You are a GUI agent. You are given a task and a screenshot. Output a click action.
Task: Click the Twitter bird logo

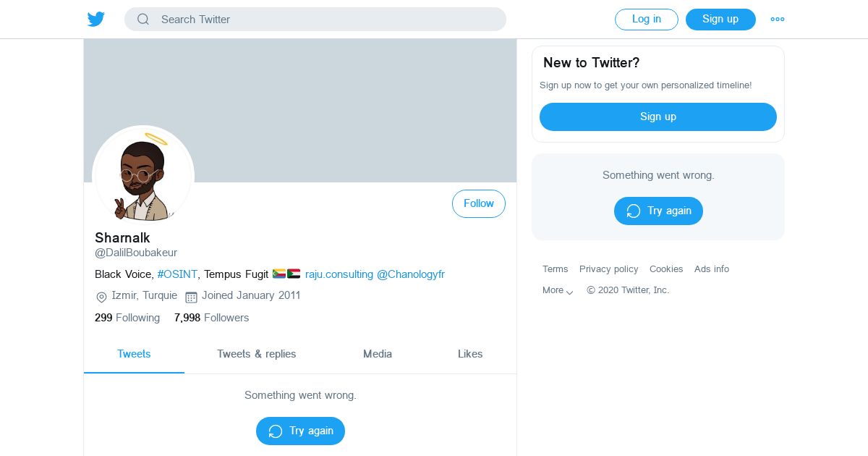coord(96,20)
